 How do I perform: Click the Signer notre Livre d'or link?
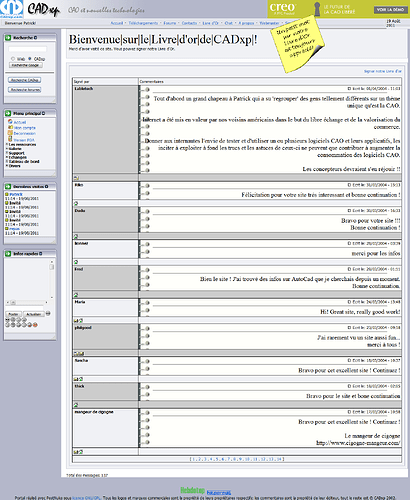383,71
